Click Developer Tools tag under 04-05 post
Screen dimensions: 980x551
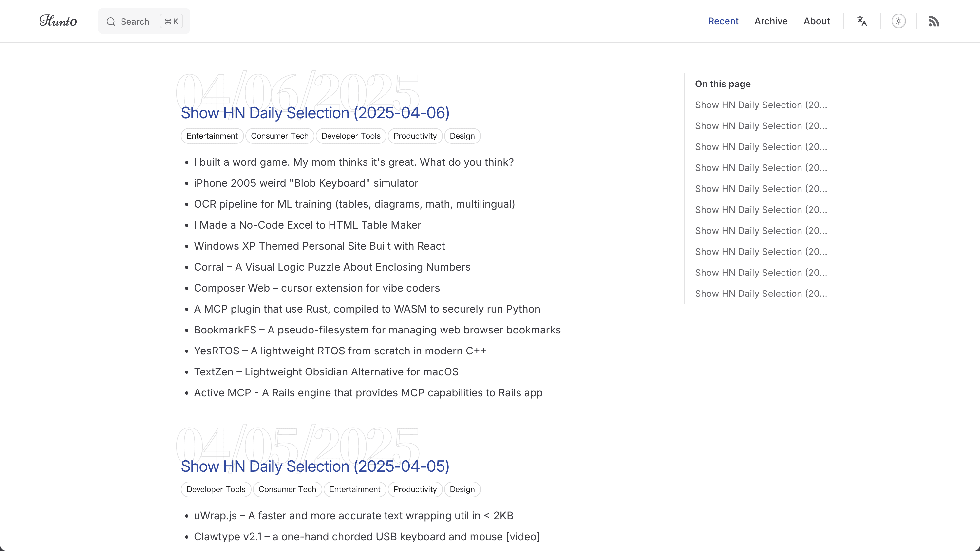[216, 489]
